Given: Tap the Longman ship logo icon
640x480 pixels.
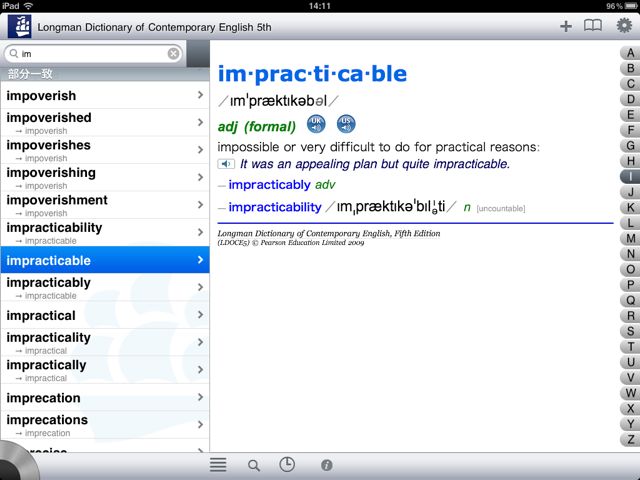Looking at the screenshot, I should tap(19, 27).
